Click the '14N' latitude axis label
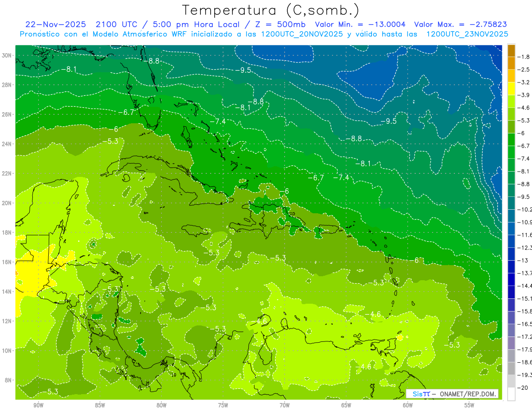 tap(7, 291)
